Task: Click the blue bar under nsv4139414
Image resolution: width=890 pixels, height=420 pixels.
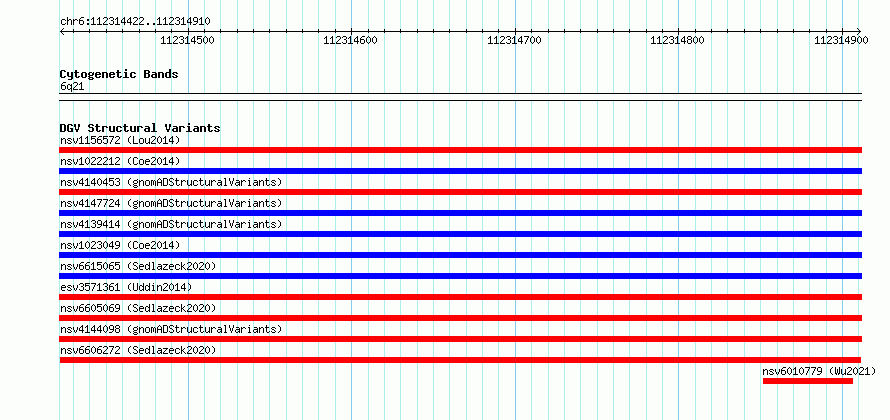Action: click(x=461, y=234)
